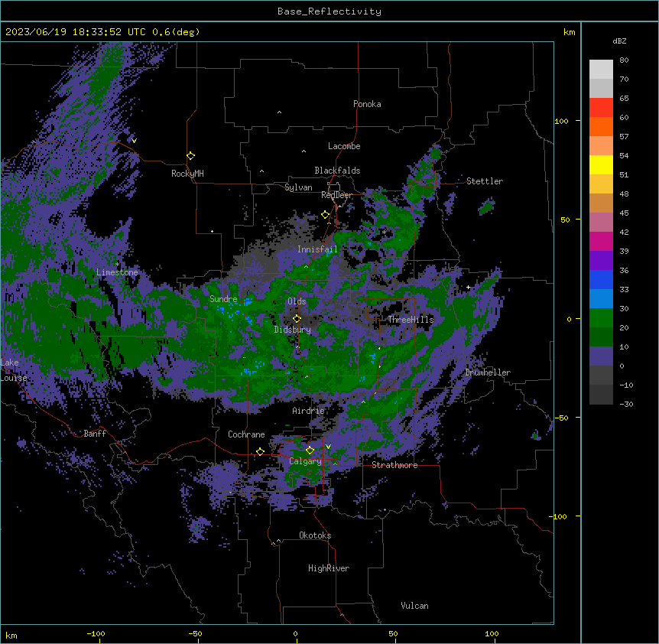This screenshot has width=659, height=644.
Task: Click the -50 tick on the vertical km axis
Action: tap(561, 418)
